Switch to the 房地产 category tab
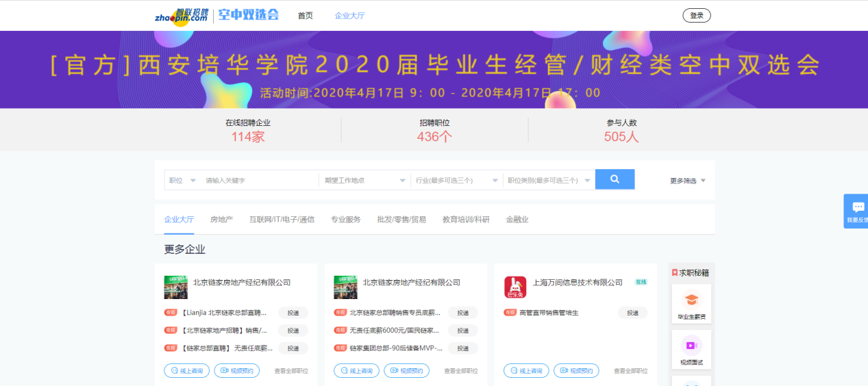868x386 pixels. click(x=221, y=220)
